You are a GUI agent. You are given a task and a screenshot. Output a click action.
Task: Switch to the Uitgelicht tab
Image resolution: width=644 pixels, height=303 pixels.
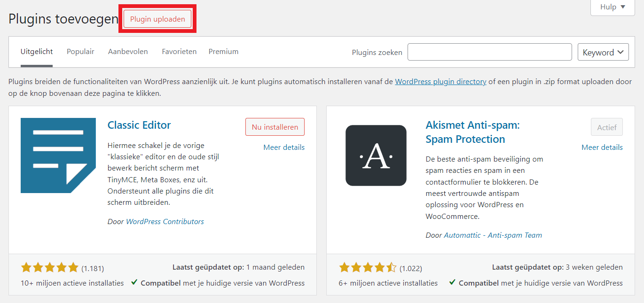(37, 52)
